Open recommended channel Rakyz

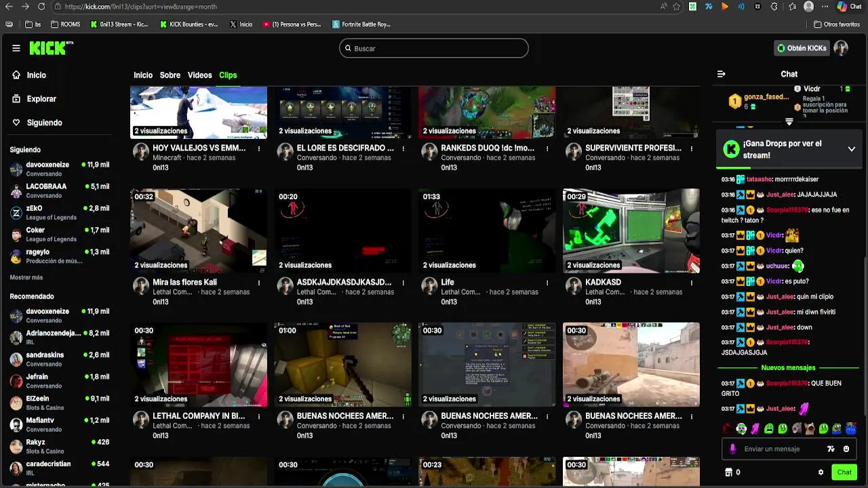[60, 446]
